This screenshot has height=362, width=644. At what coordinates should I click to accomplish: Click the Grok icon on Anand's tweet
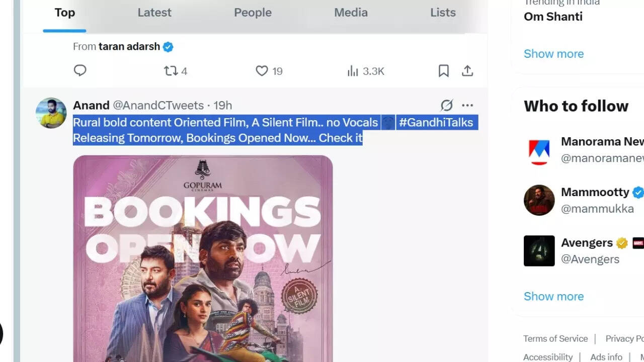click(x=446, y=105)
